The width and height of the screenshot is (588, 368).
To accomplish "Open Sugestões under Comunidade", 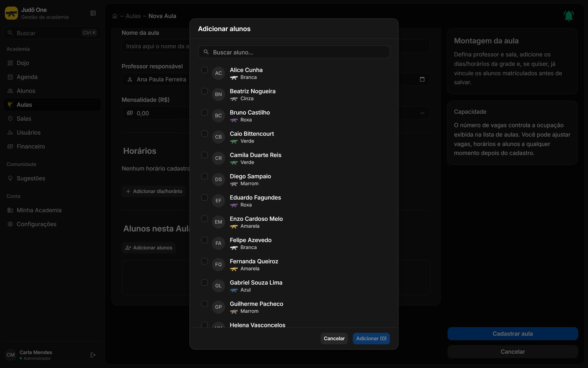I will click(52, 178).
